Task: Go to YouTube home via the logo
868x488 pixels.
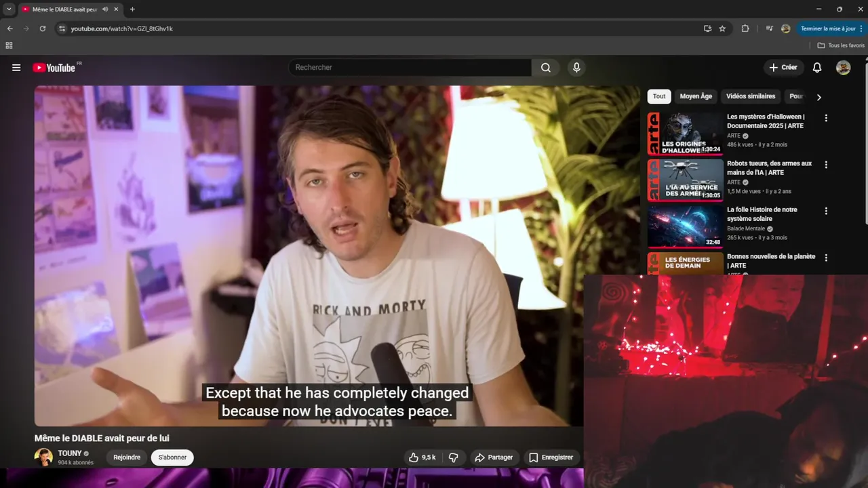Action: point(54,68)
